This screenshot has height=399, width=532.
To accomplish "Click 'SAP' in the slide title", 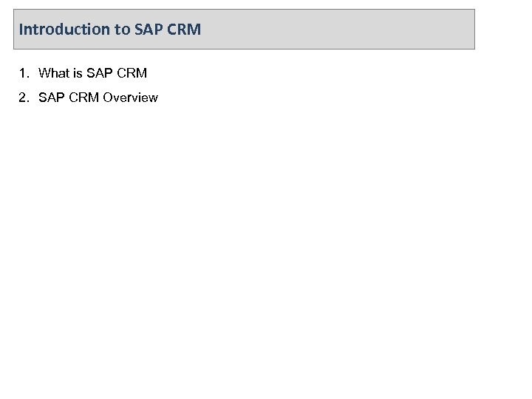I will point(150,30).
